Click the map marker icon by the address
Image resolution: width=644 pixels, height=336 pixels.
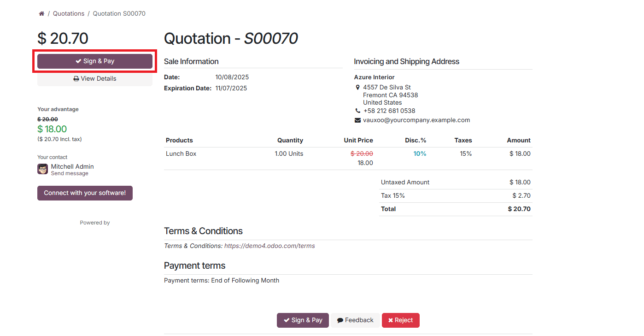pyautogui.click(x=357, y=88)
